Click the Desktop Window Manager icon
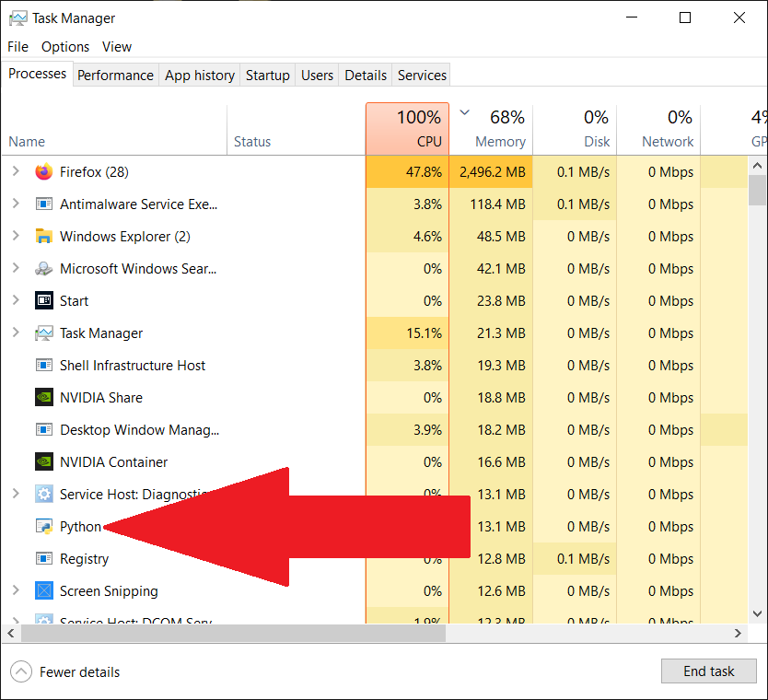 (x=44, y=429)
